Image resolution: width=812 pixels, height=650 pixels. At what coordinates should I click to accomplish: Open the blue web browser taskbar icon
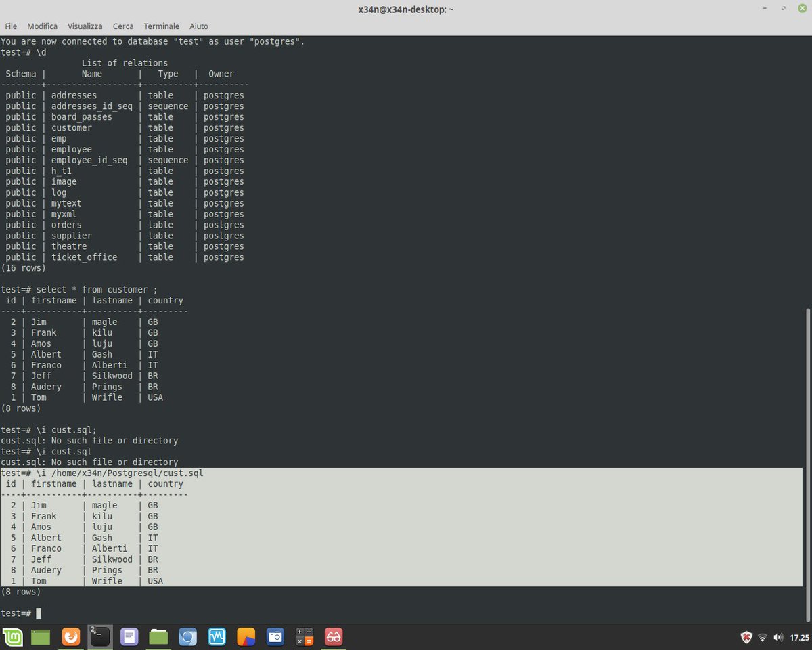coord(187,636)
